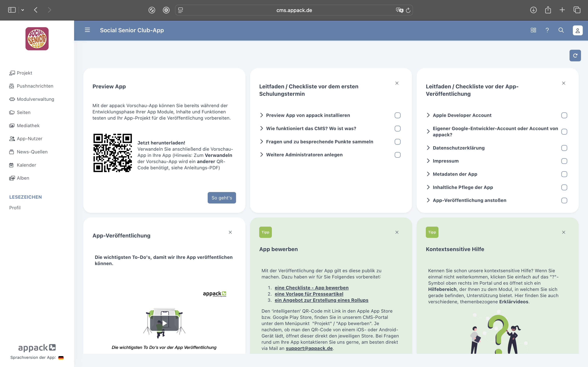The width and height of the screenshot is (588, 367).
Task: Click the German flag language icon
Action: 61,357
